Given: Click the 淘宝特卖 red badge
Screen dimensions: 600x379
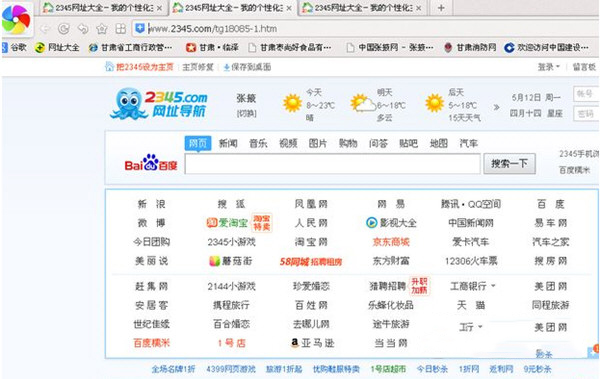Looking at the screenshot, I should (262, 223).
